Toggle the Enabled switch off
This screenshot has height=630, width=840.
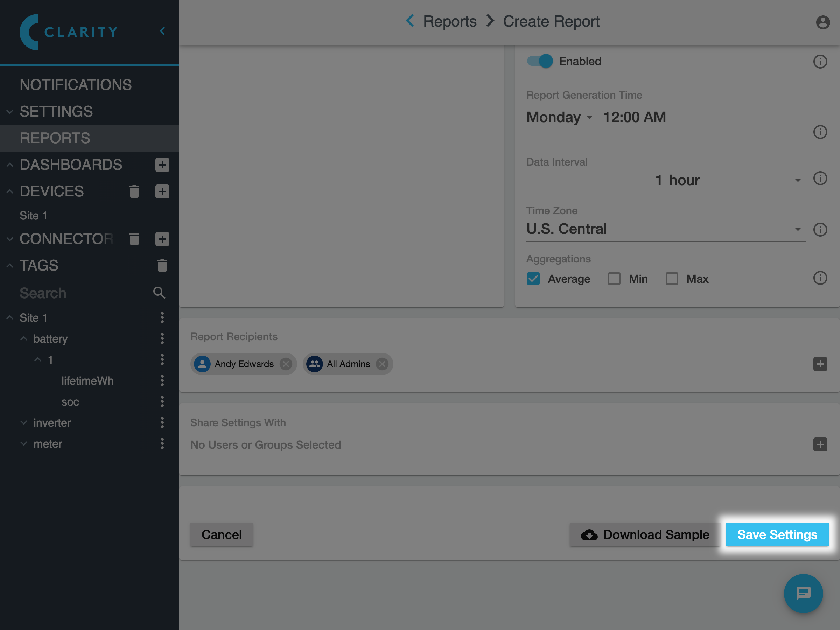click(540, 61)
